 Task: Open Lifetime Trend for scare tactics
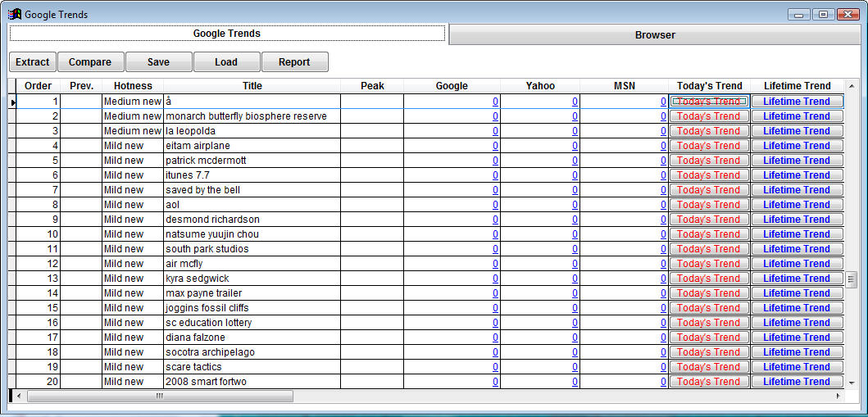(x=798, y=367)
